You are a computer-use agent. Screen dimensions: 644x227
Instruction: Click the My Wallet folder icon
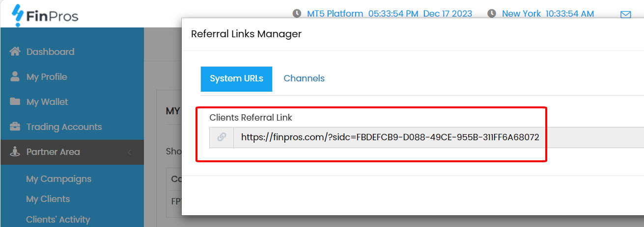pos(15,101)
